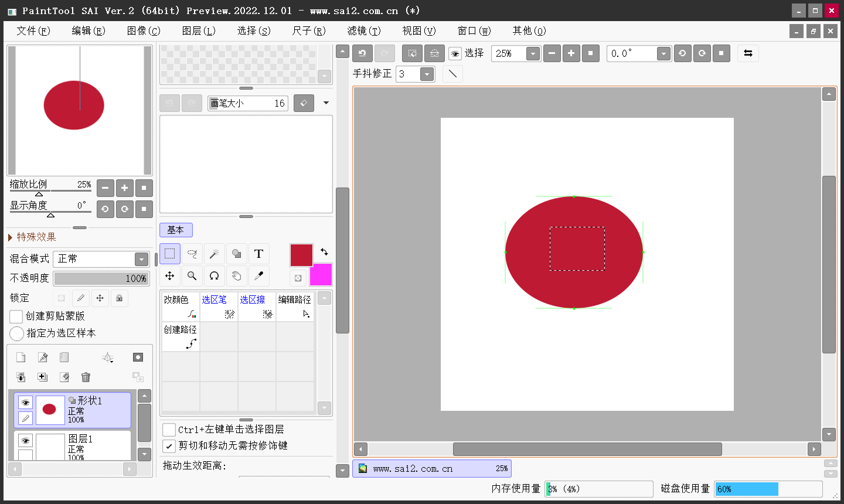Create a new normal layer
This screenshot has height=504, width=844.
(21, 357)
